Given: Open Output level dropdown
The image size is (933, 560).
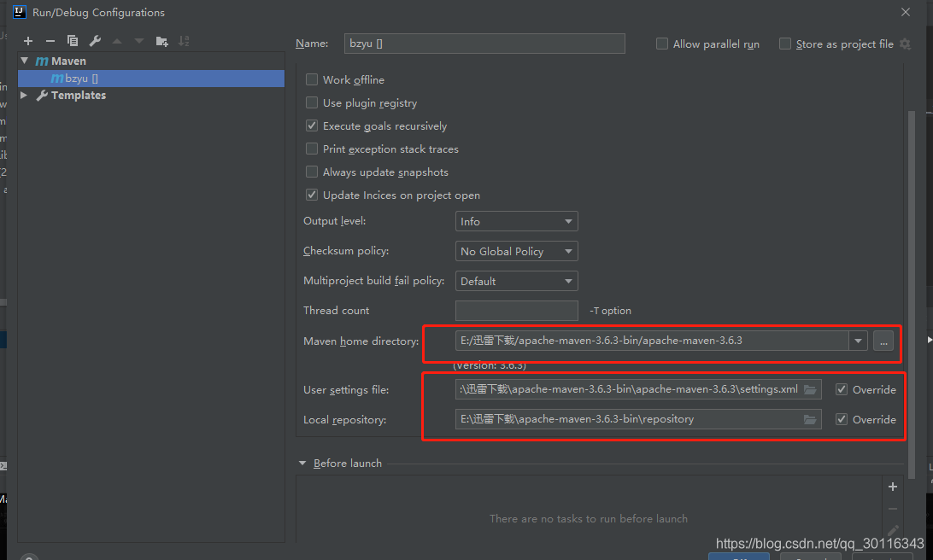Looking at the screenshot, I should (516, 221).
